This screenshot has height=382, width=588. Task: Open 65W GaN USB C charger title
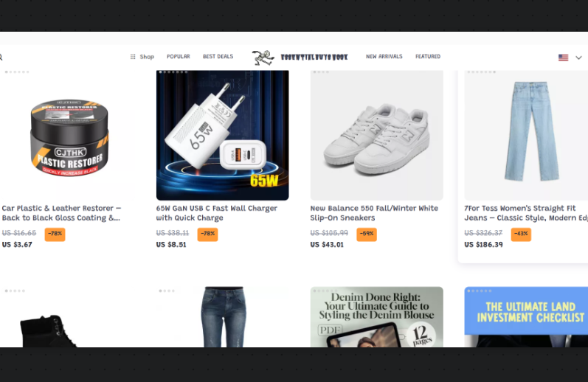pos(217,213)
